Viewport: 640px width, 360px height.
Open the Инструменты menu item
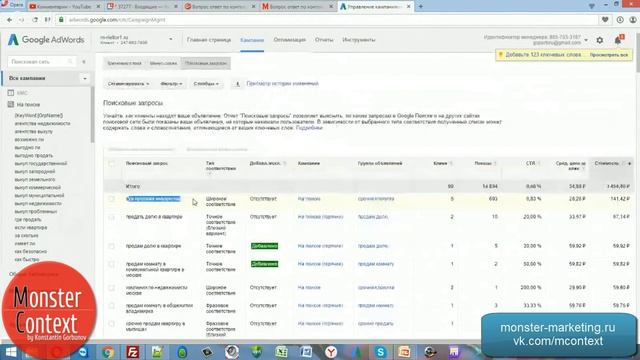tap(359, 40)
